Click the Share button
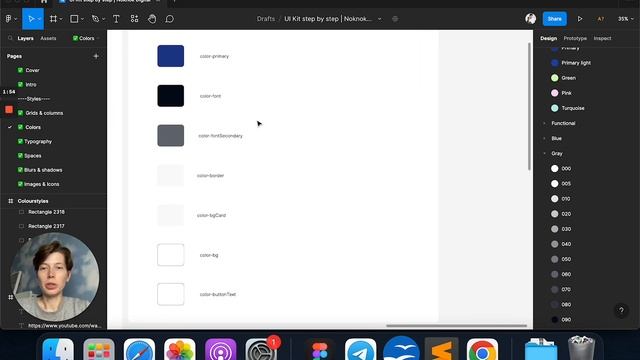The height and width of the screenshot is (360, 640). click(x=555, y=19)
